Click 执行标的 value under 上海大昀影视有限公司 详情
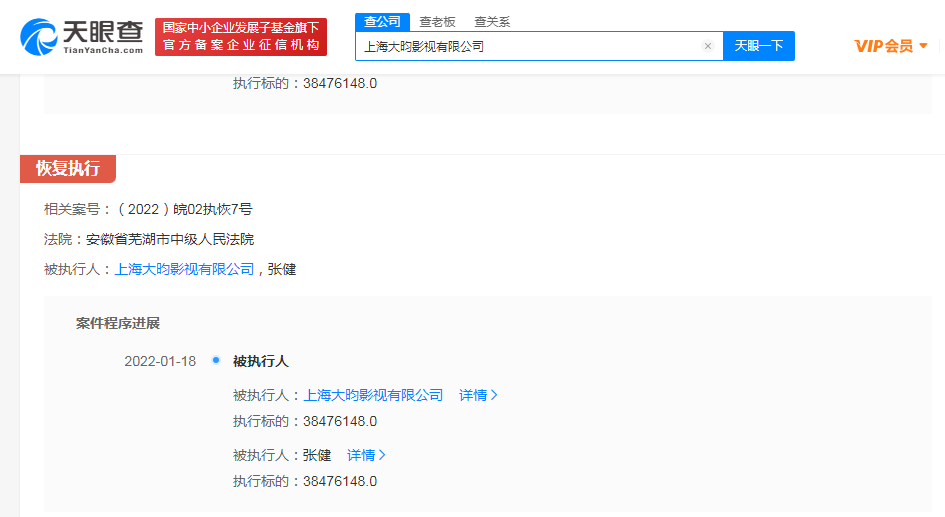Viewport: 945px width, 517px height. coord(340,421)
